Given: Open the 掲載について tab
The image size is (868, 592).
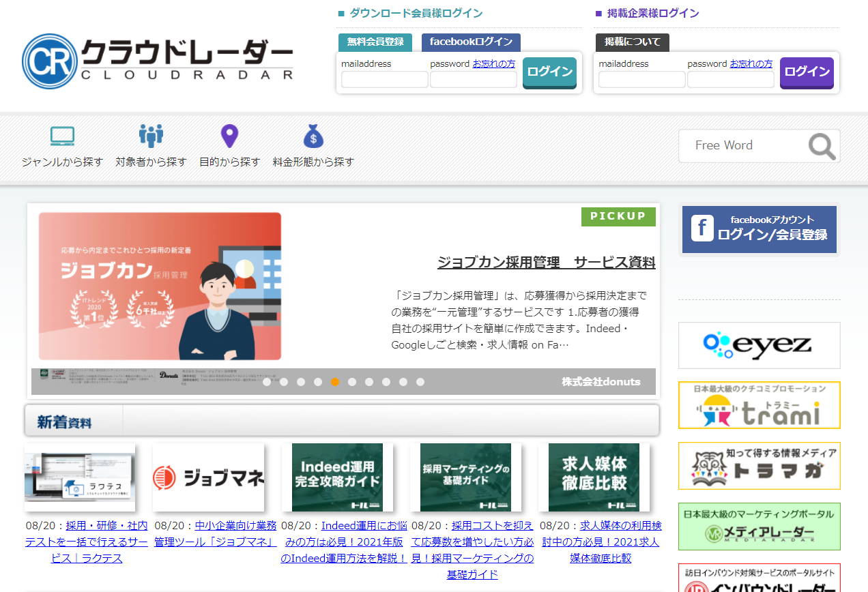Looking at the screenshot, I should tap(632, 42).
